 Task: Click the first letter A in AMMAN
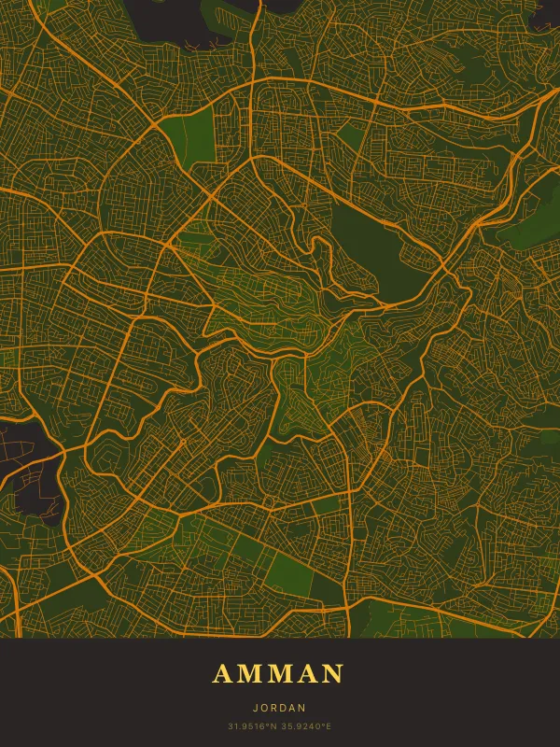tap(223, 673)
